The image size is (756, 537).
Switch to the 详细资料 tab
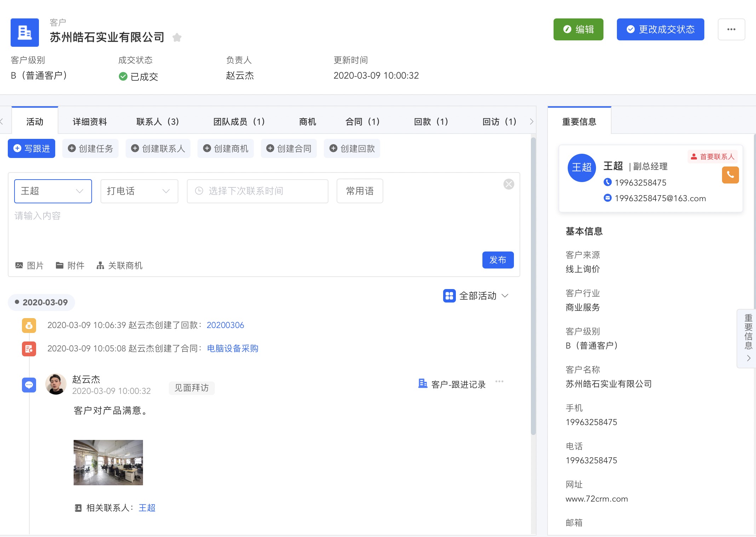tap(90, 122)
